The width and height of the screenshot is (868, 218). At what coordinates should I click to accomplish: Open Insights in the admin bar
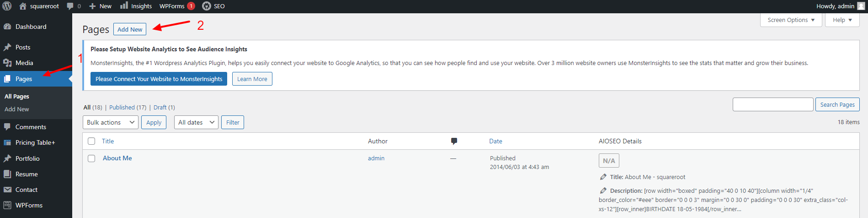(x=142, y=6)
